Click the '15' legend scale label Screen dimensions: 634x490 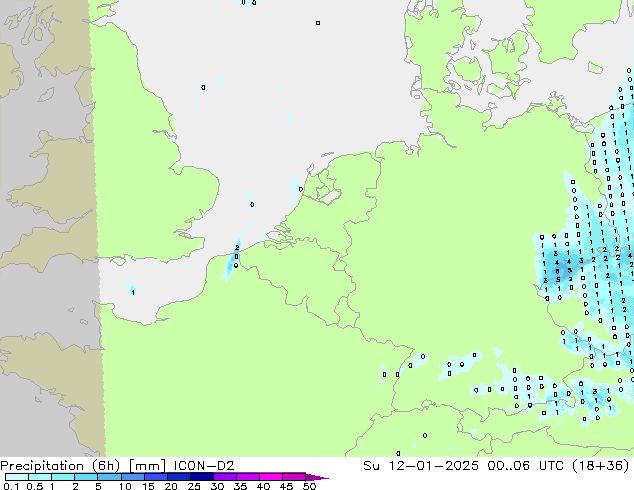(x=148, y=486)
